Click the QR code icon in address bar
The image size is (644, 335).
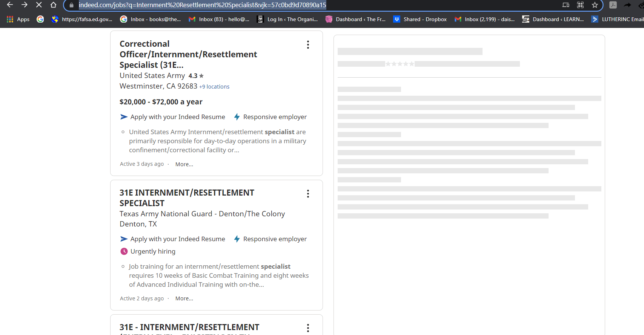tap(580, 5)
